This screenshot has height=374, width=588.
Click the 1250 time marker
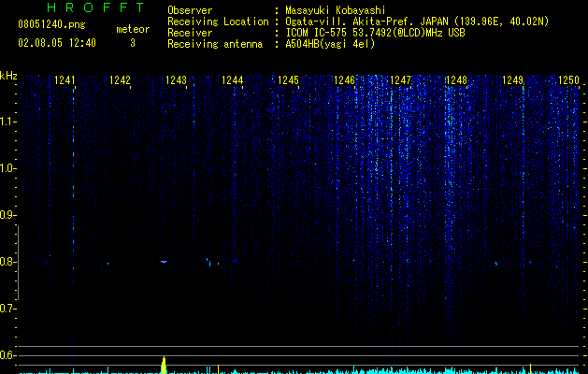(x=569, y=80)
